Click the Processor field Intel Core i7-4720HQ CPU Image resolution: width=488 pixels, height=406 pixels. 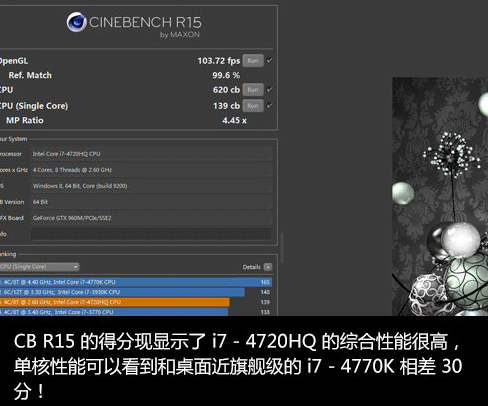click(x=151, y=154)
